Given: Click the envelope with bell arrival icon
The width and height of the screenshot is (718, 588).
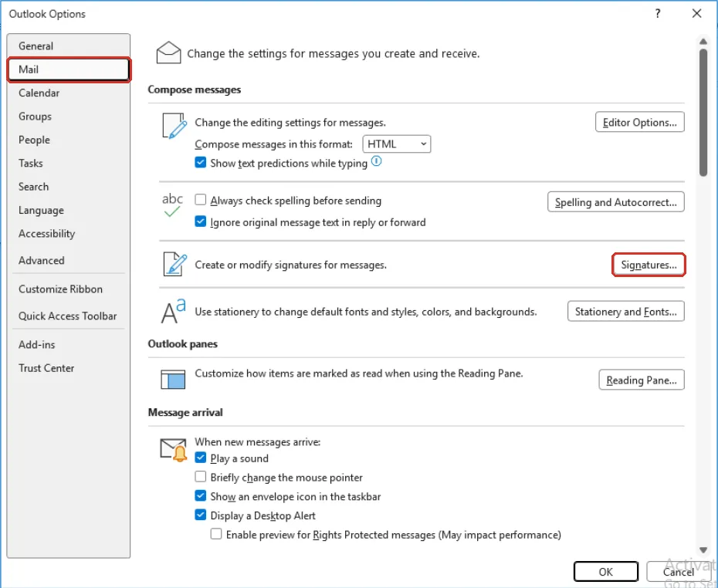Looking at the screenshot, I should point(174,451).
